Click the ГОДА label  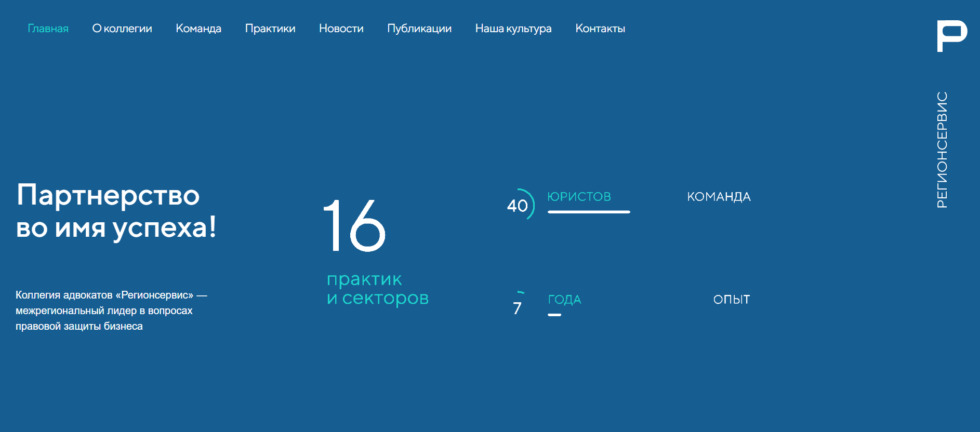(565, 300)
